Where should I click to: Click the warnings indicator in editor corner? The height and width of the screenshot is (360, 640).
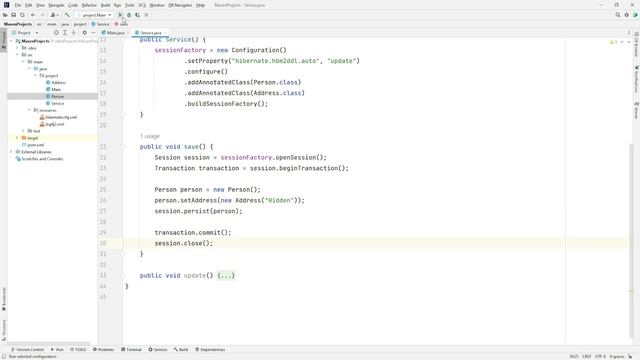pyautogui.click(x=613, y=42)
